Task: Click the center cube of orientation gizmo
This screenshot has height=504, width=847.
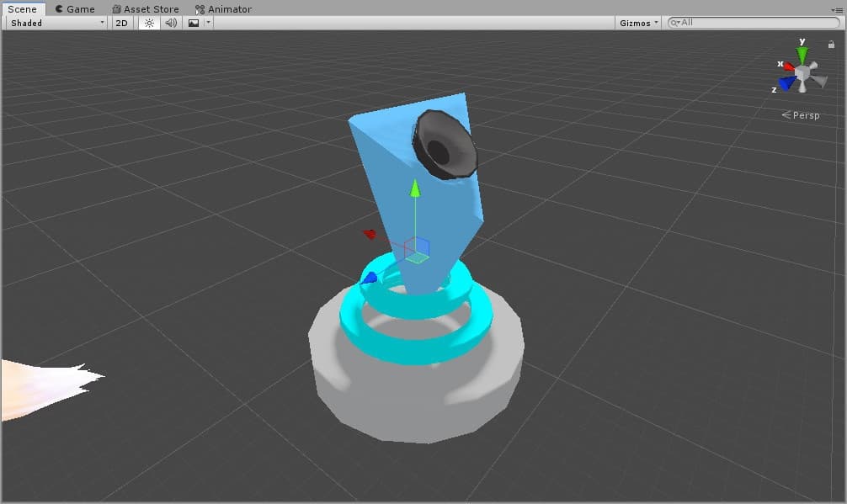Action: click(802, 72)
